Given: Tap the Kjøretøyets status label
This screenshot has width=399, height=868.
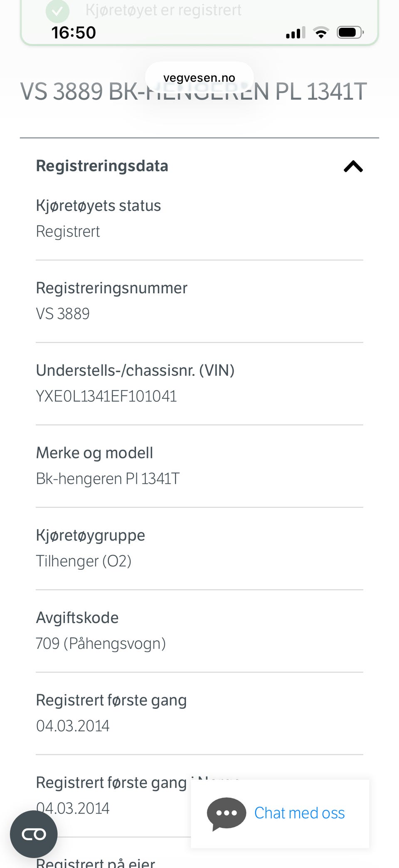Looking at the screenshot, I should pos(99,206).
